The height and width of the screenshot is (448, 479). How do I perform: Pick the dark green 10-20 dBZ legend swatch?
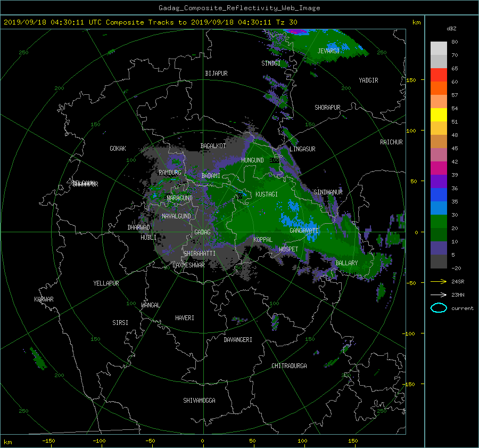(439, 235)
